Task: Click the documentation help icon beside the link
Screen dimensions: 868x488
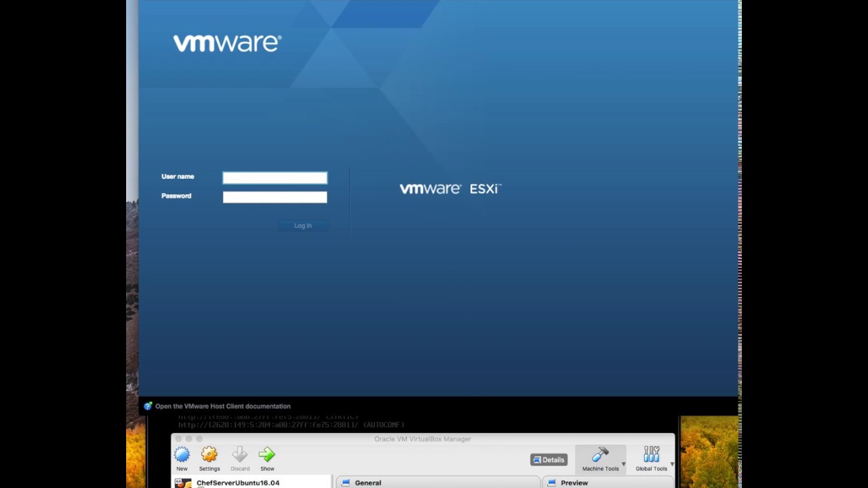Action: click(148, 407)
